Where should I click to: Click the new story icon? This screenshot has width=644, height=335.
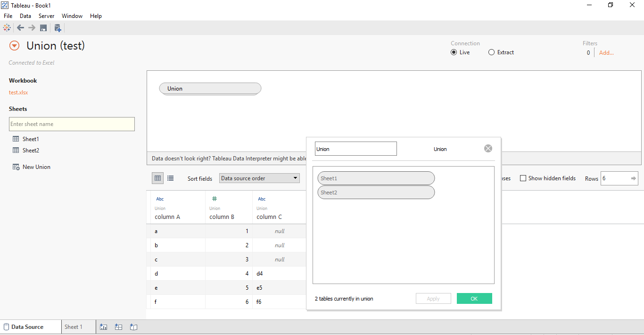(133, 327)
